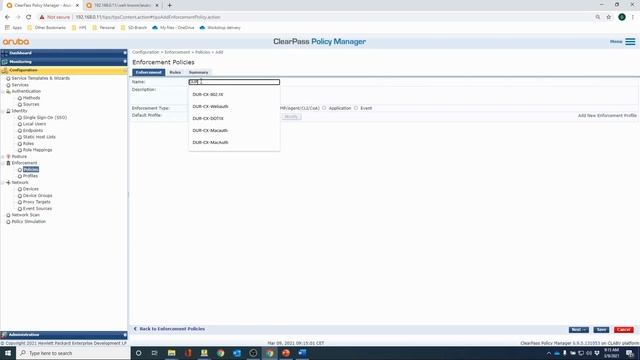Click the Authentication lock icon

click(8, 91)
